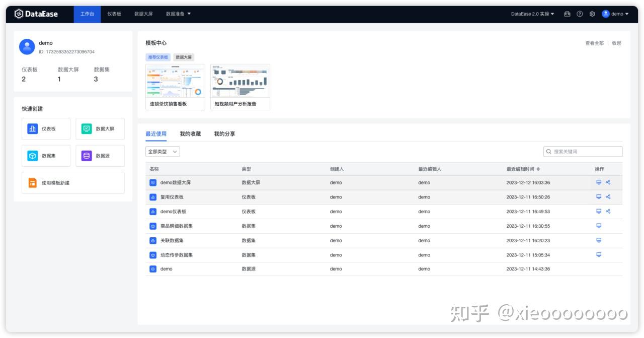This screenshot has height=338, width=644.
Task: Click the 复用仪表板 name
Action: 172,197
